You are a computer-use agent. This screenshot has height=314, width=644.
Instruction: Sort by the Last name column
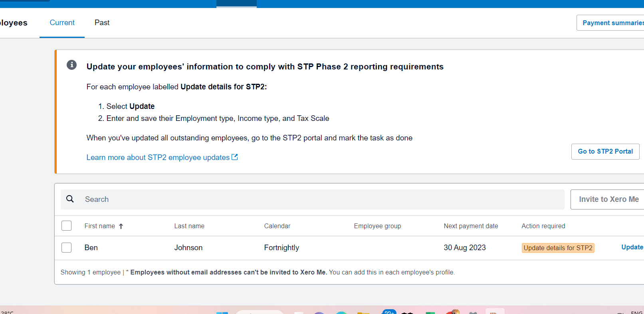pos(189,226)
